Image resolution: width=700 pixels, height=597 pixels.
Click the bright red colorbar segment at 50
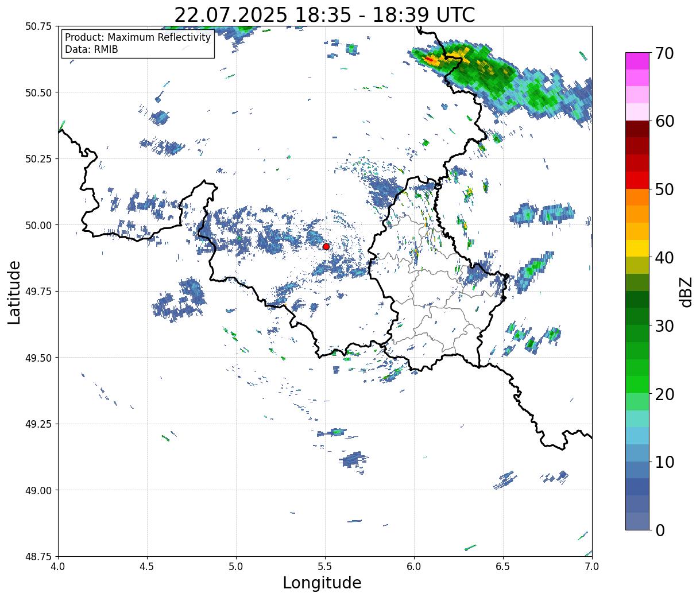pyautogui.click(x=637, y=180)
